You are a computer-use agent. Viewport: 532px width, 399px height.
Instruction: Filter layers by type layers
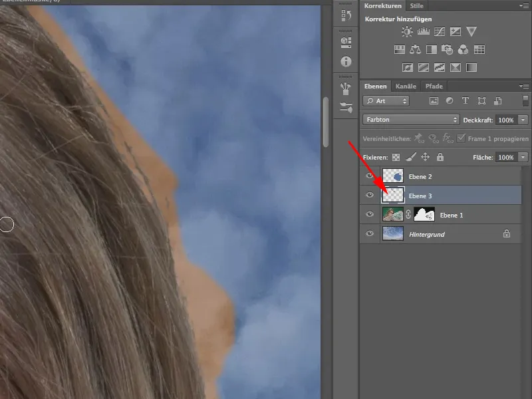coord(465,101)
